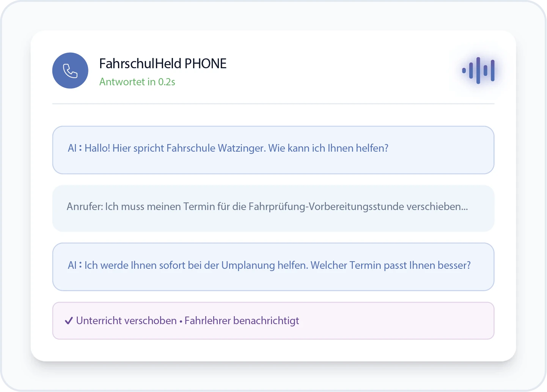The height and width of the screenshot is (392, 547).
Task: Click the AI message offering Umplanung help
Action: (273, 267)
